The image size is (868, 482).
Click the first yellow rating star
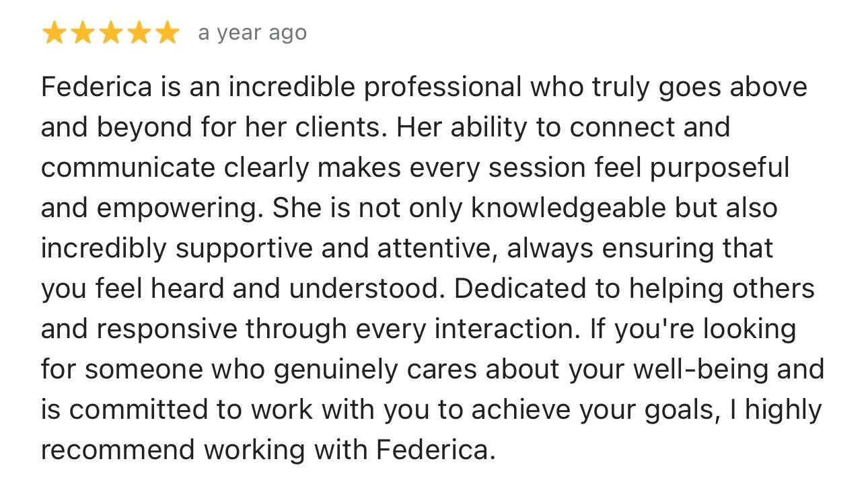click(54, 33)
